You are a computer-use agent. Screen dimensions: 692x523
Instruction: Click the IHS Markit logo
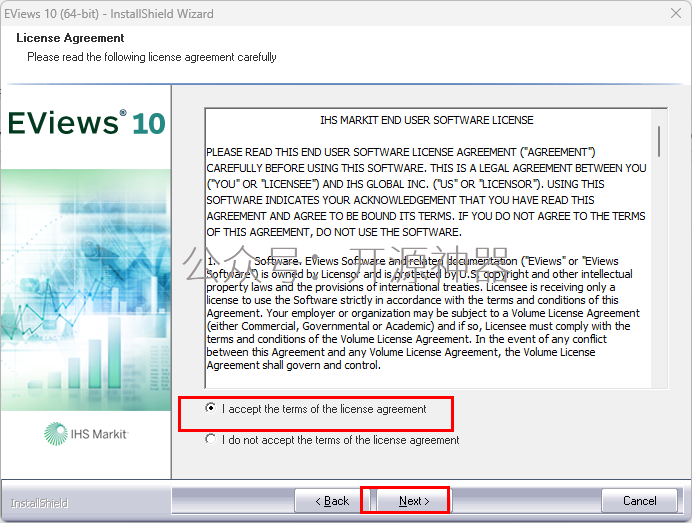[86, 434]
